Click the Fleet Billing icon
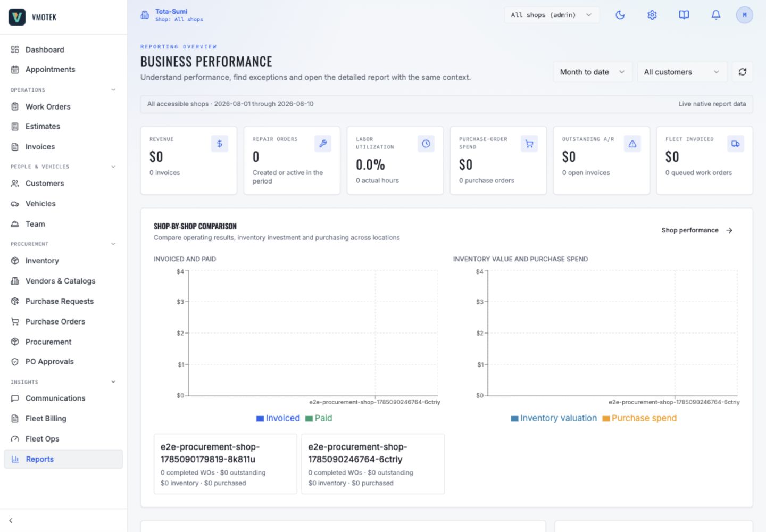The image size is (766, 532). tap(15, 419)
